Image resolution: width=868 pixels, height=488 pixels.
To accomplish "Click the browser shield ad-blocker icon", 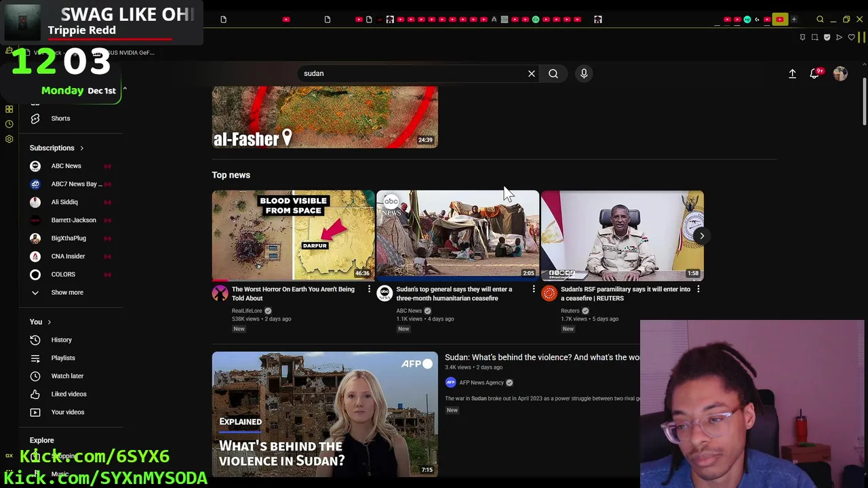I will (827, 37).
